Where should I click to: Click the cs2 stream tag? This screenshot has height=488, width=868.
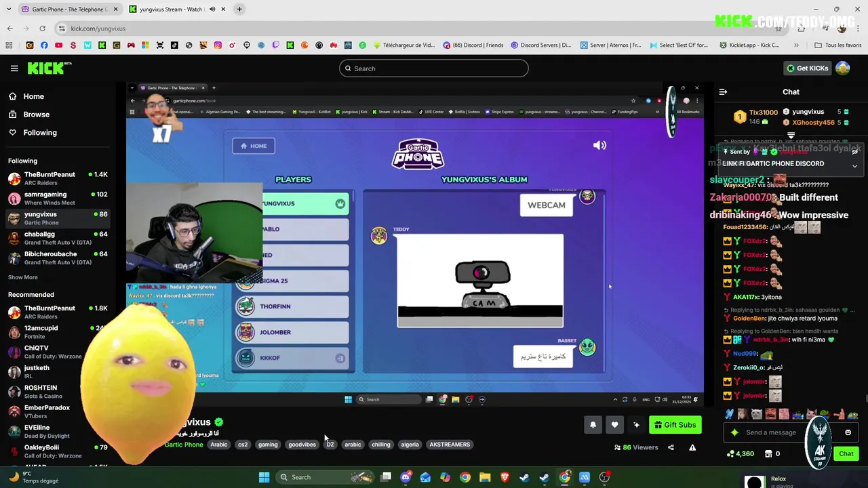point(243,445)
